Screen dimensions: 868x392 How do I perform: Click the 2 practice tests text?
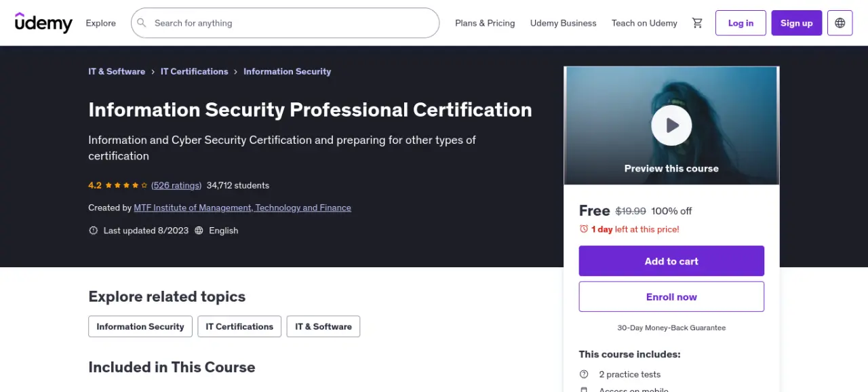pos(629,374)
